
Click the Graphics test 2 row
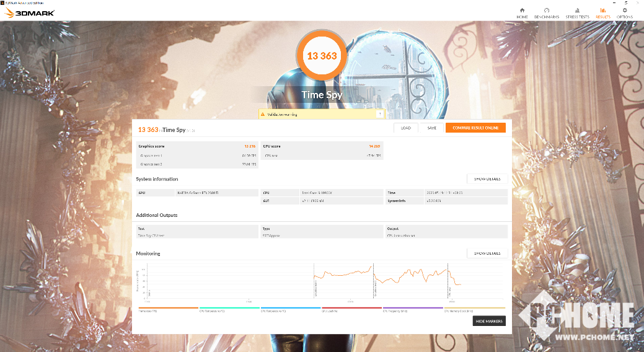click(x=197, y=164)
